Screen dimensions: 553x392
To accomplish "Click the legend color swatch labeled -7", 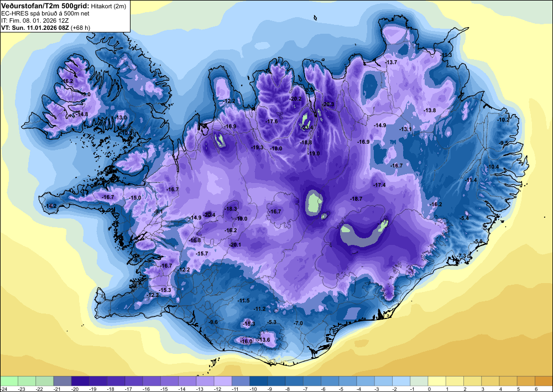I will (312, 381).
